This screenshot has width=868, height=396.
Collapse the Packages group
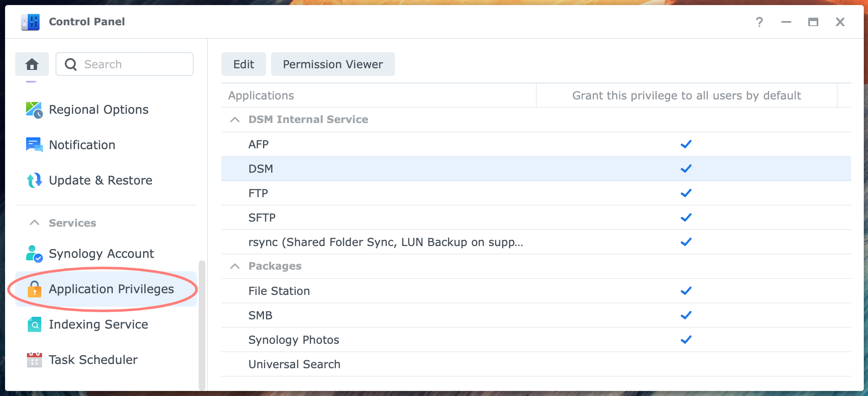235,266
